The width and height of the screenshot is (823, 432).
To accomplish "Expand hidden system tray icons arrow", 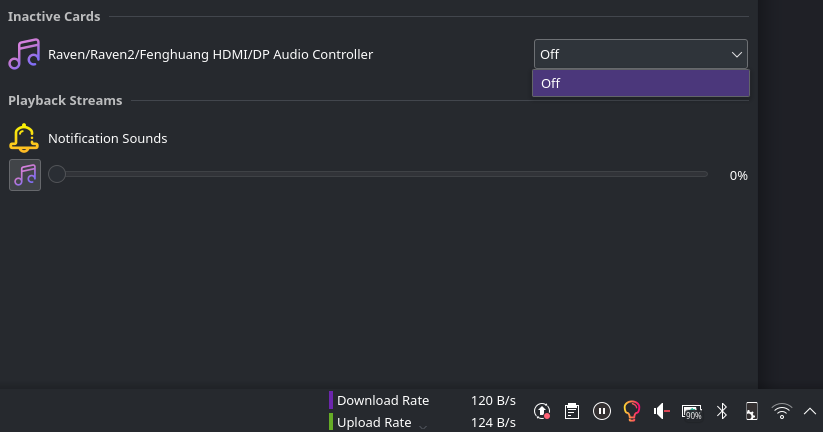I will point(810,411).
